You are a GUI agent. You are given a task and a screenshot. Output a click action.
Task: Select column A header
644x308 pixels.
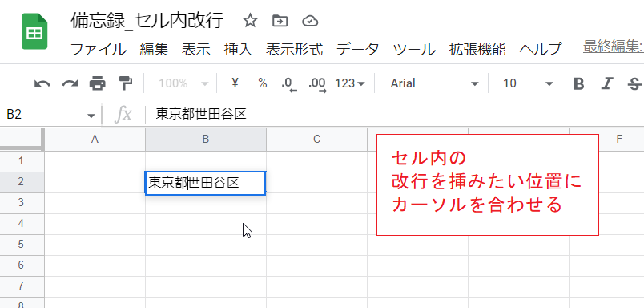coord(95,139)
